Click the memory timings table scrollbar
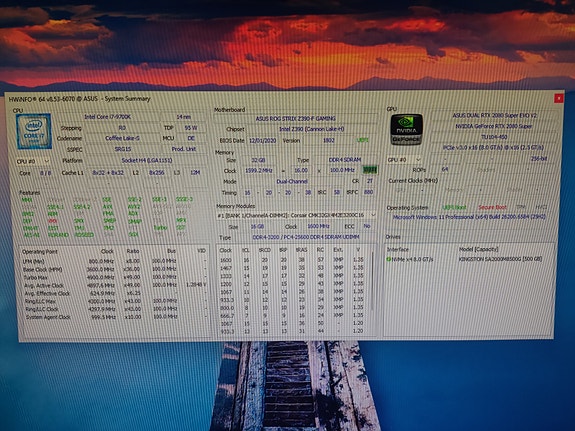This screenshot has width=575, height=431. (x=373, y=281)
